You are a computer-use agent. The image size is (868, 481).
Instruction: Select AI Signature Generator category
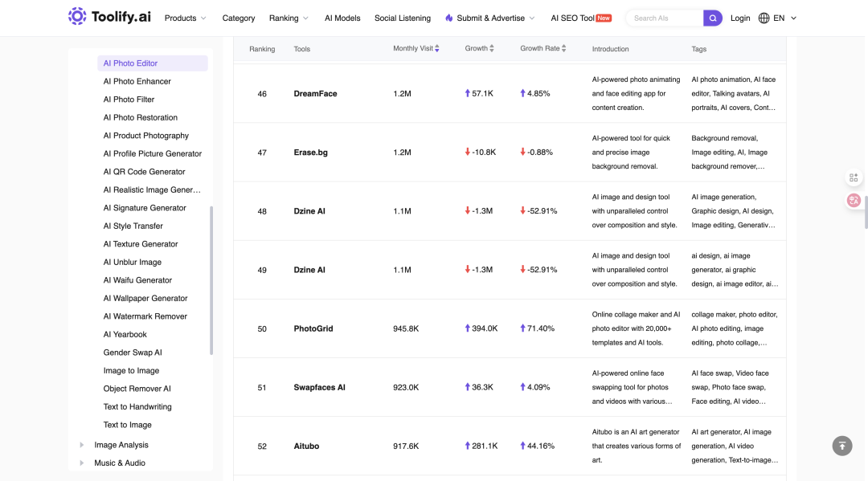(x=145, y=208)
